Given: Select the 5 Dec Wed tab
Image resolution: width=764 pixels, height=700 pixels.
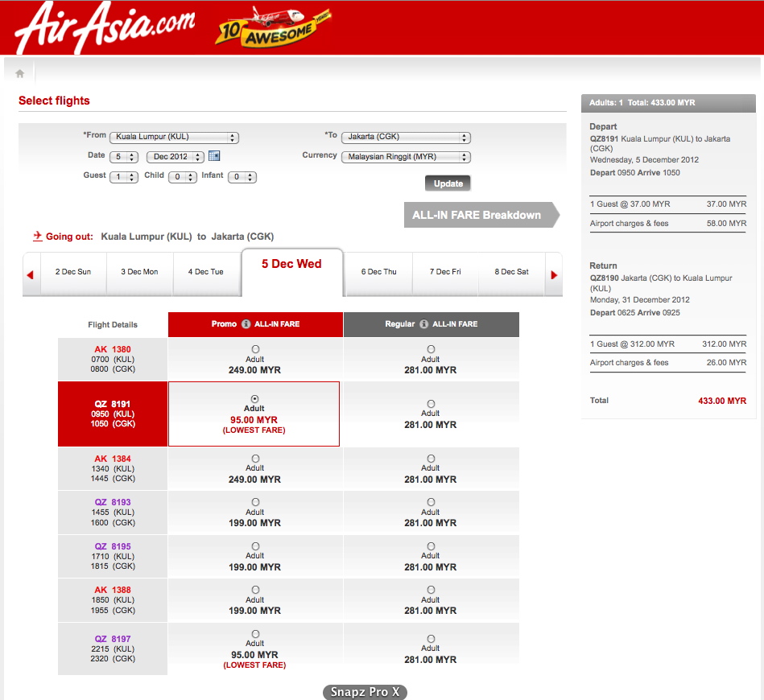Looking at the screenshot, I should tap(292, 272).
